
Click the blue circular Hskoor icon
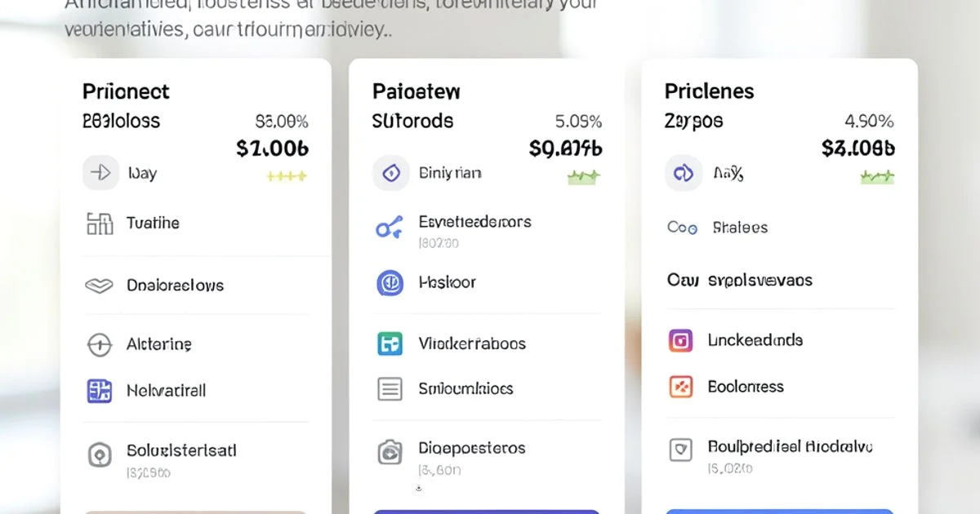tap(390, 282)
